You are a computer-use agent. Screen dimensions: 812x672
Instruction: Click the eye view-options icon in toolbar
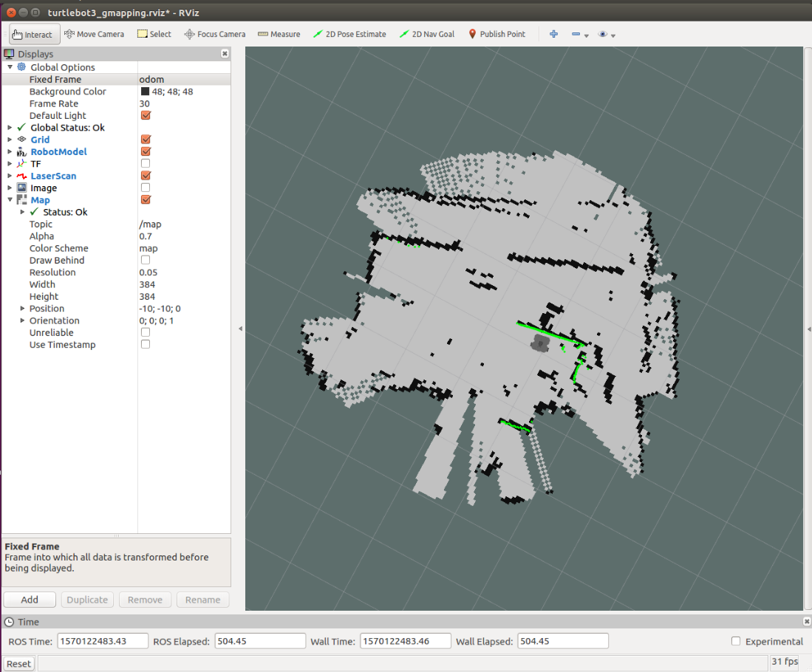click(x=603, y=34)
